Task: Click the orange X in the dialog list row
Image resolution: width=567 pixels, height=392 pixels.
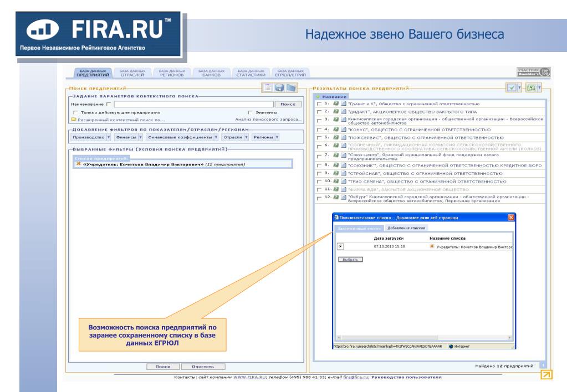Action: tap(432, 246)
